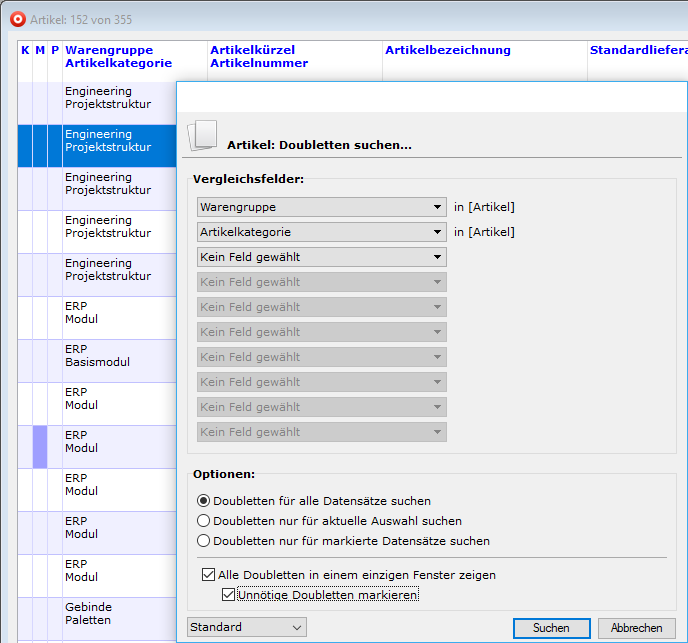
Task: Click the Abbrechen button
Action: tap(636, 628)
